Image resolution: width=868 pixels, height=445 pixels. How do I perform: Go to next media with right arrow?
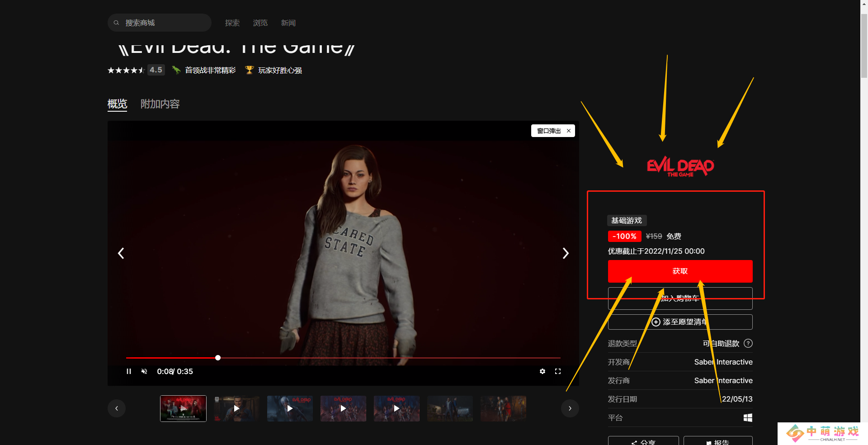tap(566, 253)
